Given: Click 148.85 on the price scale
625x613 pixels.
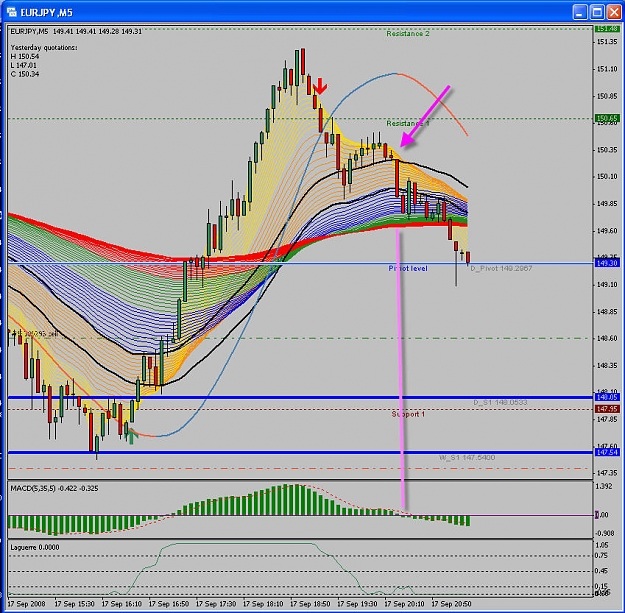Looking at the screenshot, I should 607,312.
